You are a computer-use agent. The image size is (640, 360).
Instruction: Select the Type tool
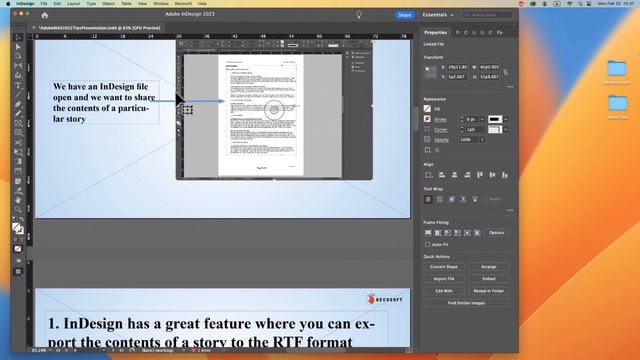coord(18,85)
